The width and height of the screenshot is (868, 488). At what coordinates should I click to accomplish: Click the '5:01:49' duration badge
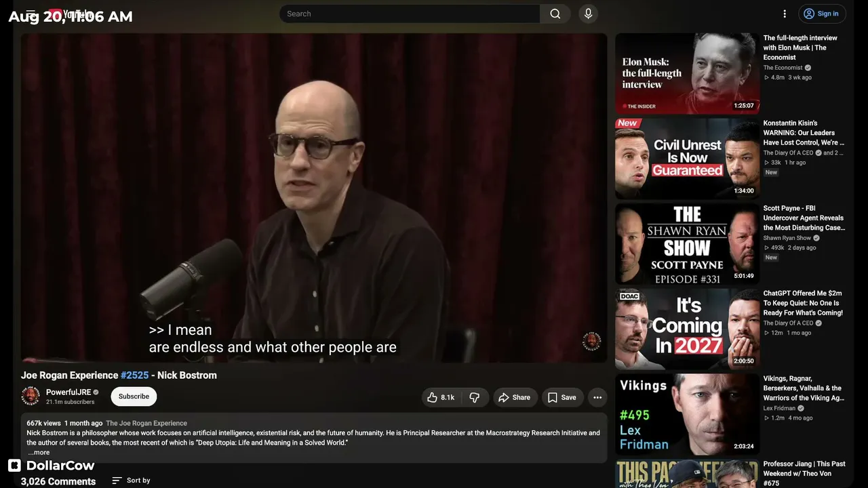744,276
